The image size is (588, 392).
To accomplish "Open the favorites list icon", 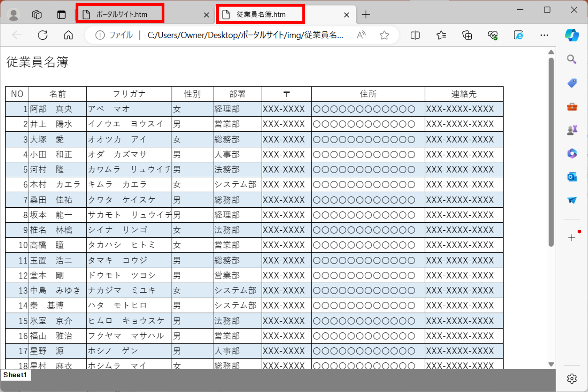I will click(x=441, y=35).
